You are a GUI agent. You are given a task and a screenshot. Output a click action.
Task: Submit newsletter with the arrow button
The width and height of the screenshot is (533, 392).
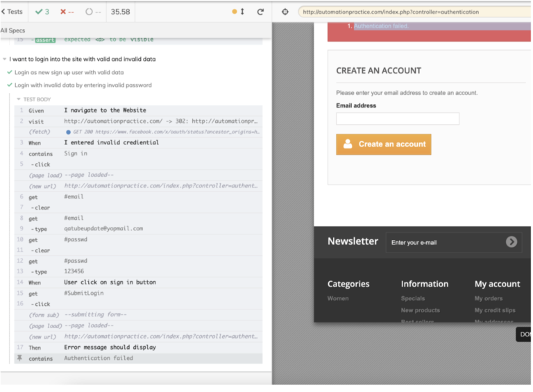pos(511,242)
